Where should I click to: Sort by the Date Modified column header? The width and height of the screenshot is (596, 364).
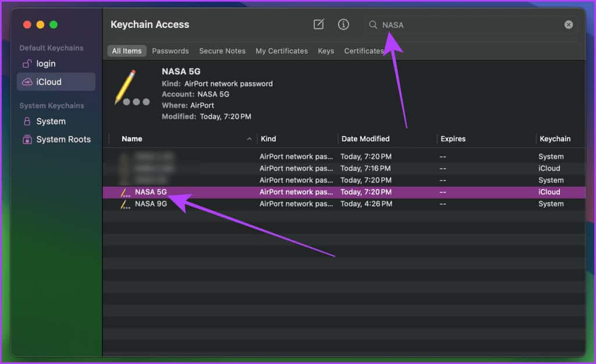point(366,139)
